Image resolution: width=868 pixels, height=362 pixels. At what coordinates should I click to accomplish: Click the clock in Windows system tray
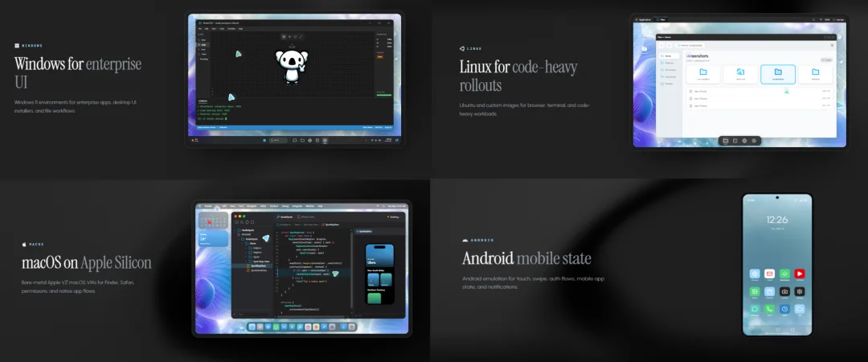point(388,140)
